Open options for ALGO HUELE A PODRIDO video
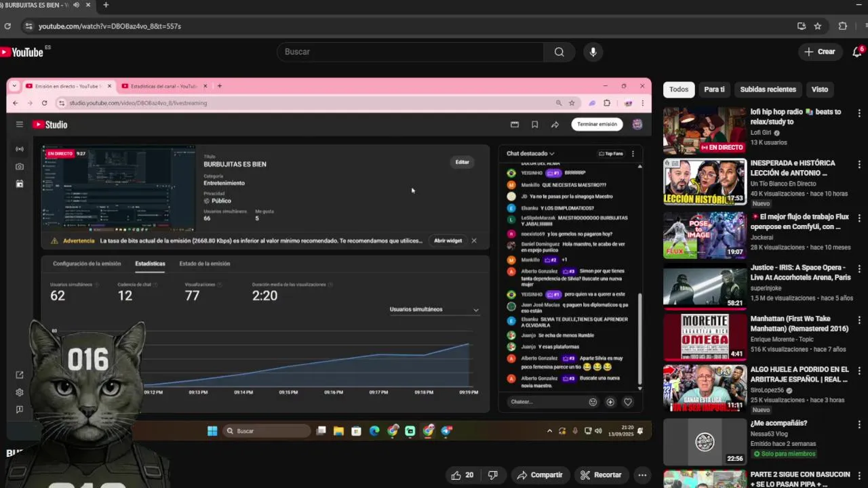The image size is (868, 488). pos(859,371)
